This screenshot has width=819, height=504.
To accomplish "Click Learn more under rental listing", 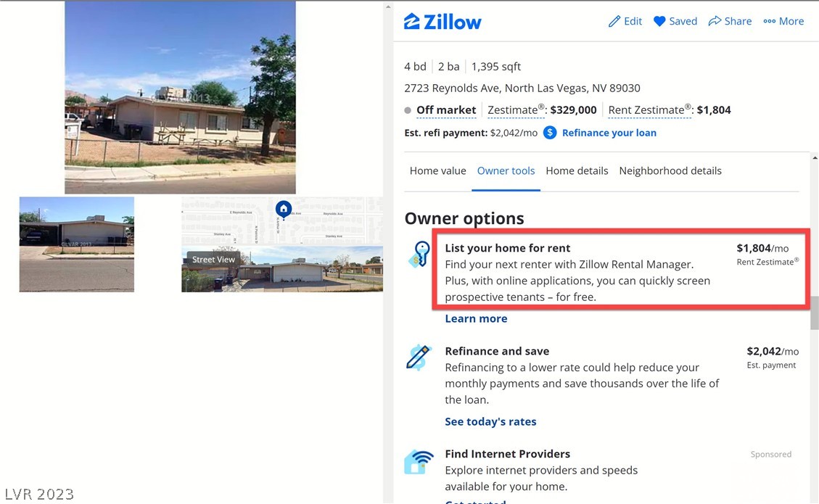I will 476,318.
